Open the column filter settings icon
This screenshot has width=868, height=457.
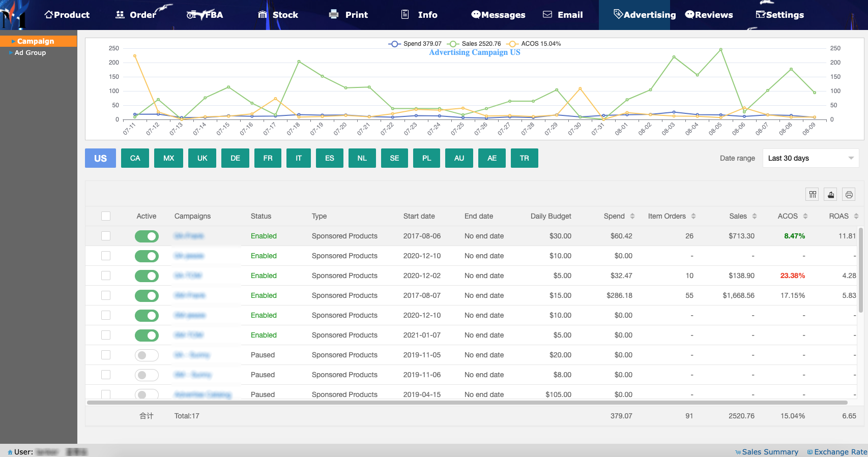(813, 194)
